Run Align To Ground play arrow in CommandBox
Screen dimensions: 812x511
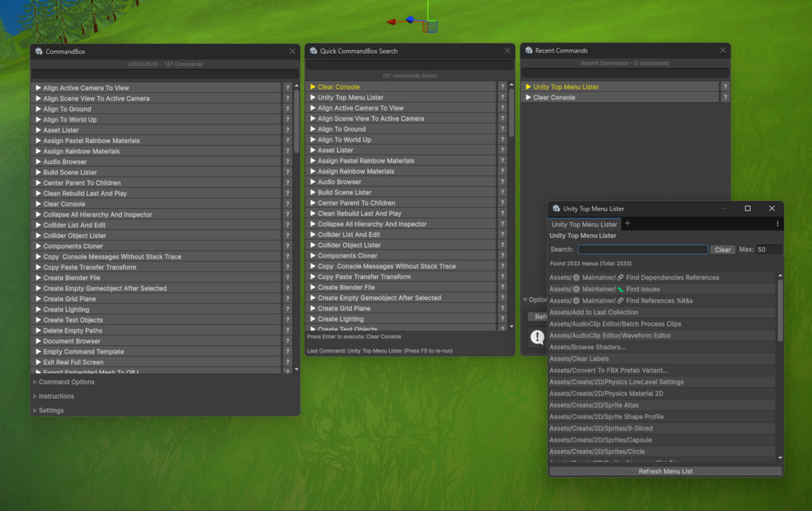coord(39,109)
